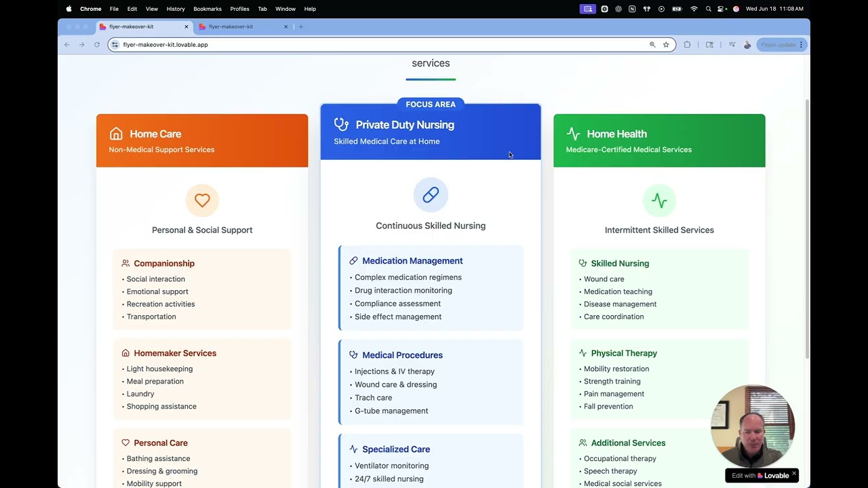
Task: Click the Private Duty Nursing header title
Action: click(x=405, y=125)
